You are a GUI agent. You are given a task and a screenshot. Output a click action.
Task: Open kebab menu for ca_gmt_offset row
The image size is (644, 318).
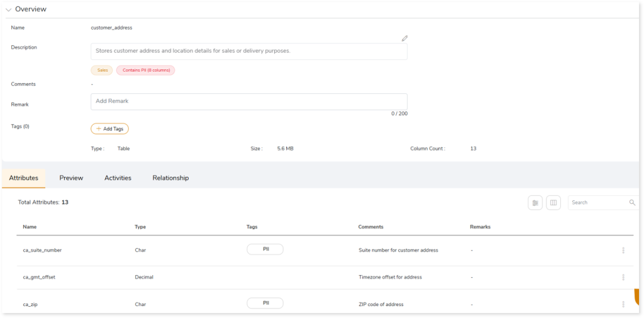coord(623,277)
